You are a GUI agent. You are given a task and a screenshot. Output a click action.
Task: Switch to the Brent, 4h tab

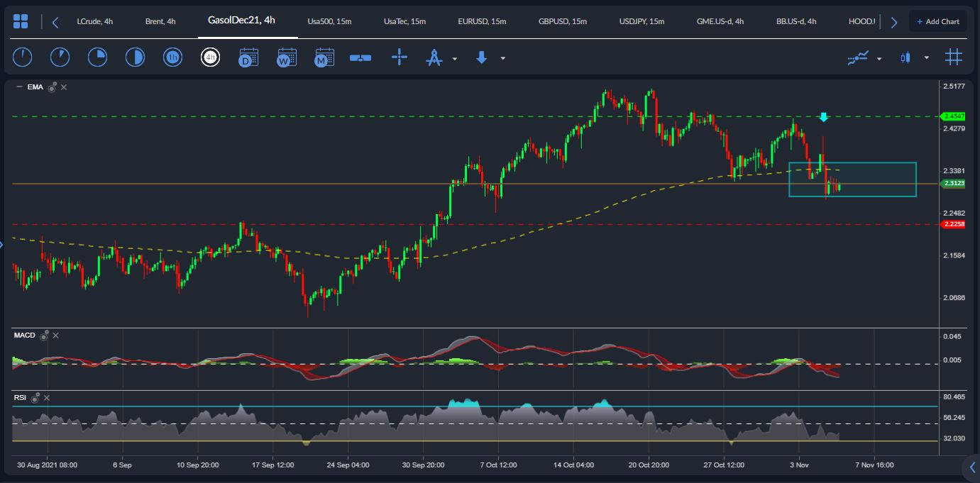pos(160,22)
